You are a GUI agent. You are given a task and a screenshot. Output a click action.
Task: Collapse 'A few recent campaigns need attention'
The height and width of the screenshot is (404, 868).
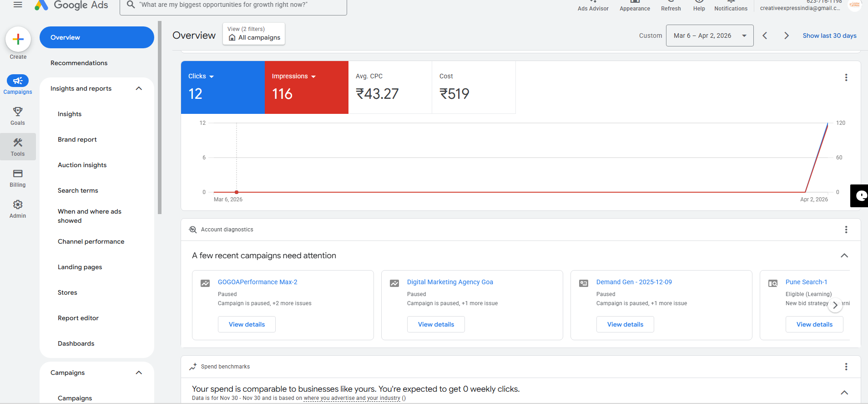844,256
